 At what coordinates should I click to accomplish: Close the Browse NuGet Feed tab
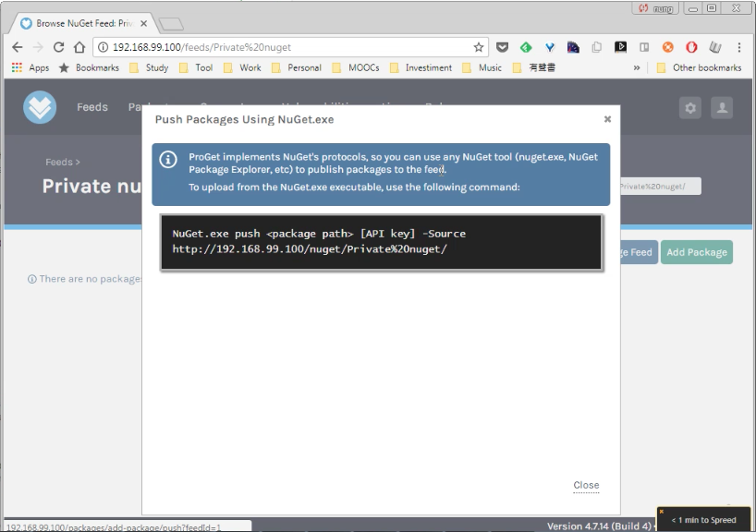[x=143, y=23]
